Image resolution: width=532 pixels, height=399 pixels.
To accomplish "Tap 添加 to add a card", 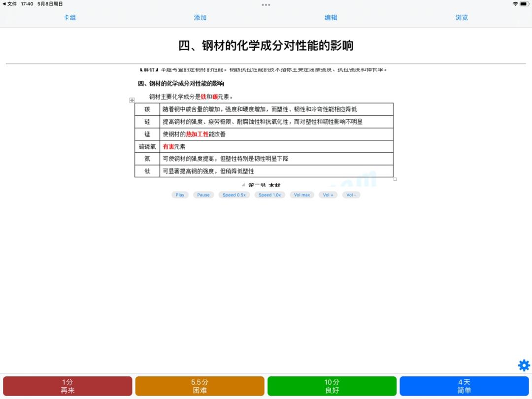I will click(x=200, y=17).
